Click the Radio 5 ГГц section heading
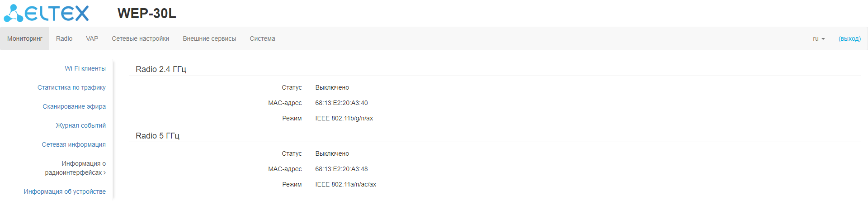Image resolution: width=868 pixels, height=201 pixels. [x=157, y=135]
